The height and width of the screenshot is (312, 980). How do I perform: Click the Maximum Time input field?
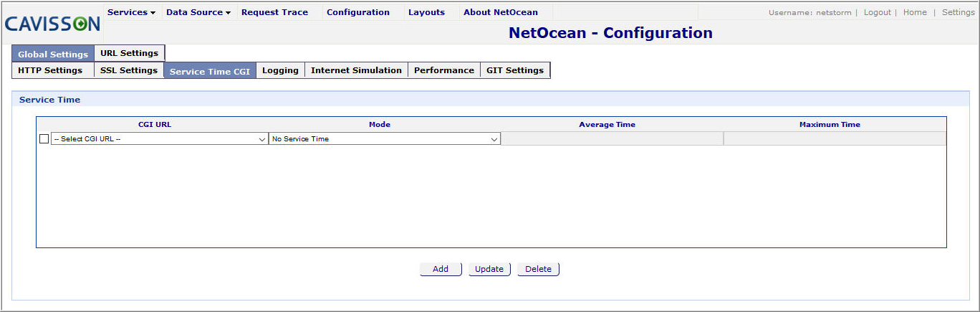(x=835, y=139)
